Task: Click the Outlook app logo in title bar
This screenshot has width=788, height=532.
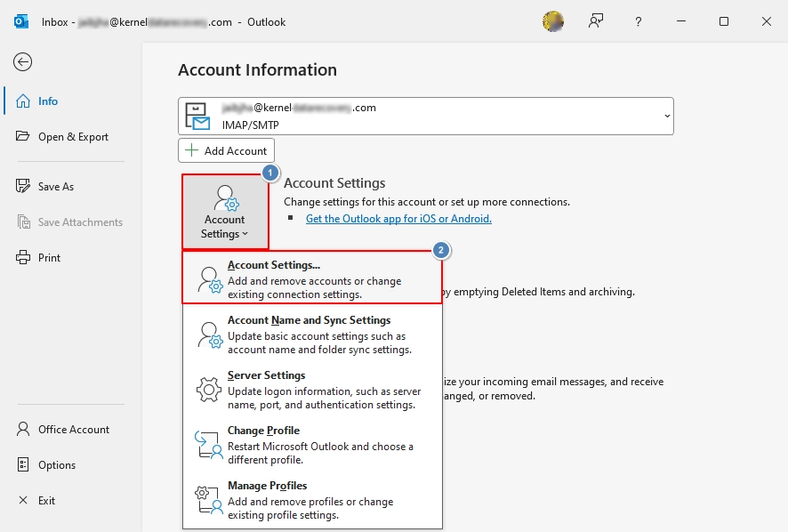Action: pyautogui.click(x=21, y=21)
